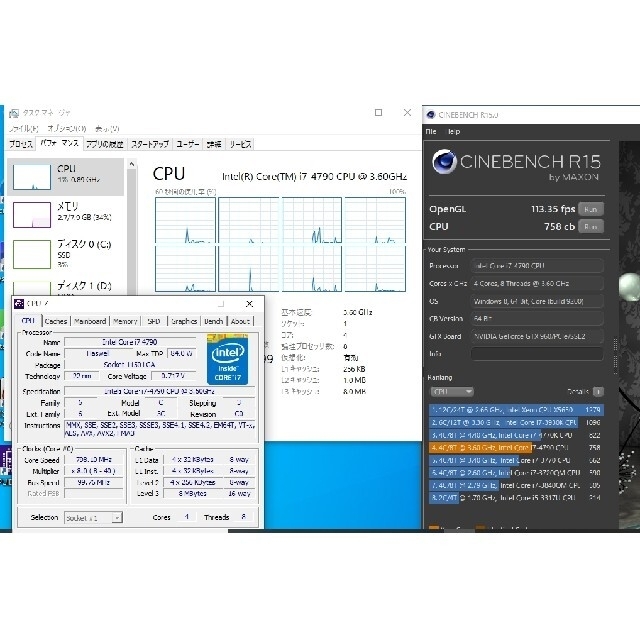Switch to CPU-Z Bench tab
This screenshot has width=640, height=640.
(213, 321)
